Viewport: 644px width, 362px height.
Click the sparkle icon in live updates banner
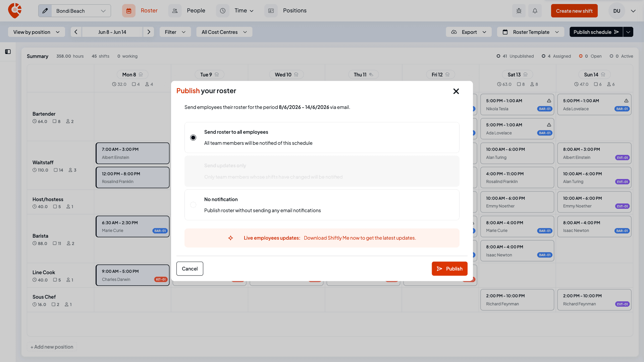point(230,238)
